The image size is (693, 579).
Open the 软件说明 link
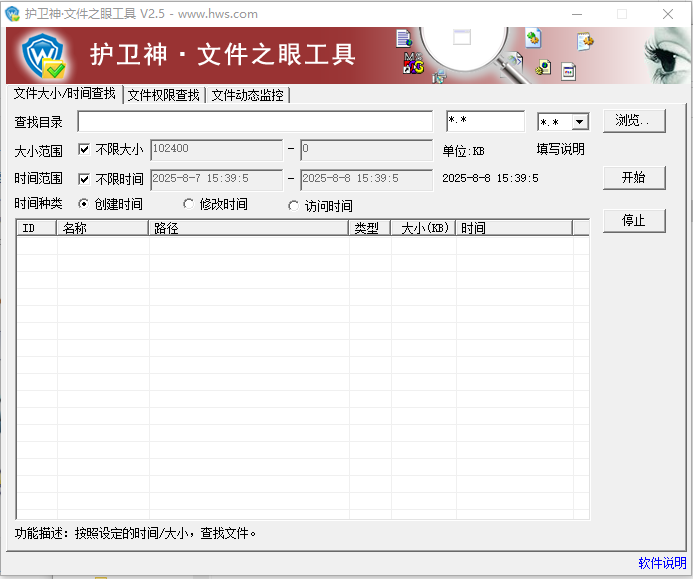662,563
